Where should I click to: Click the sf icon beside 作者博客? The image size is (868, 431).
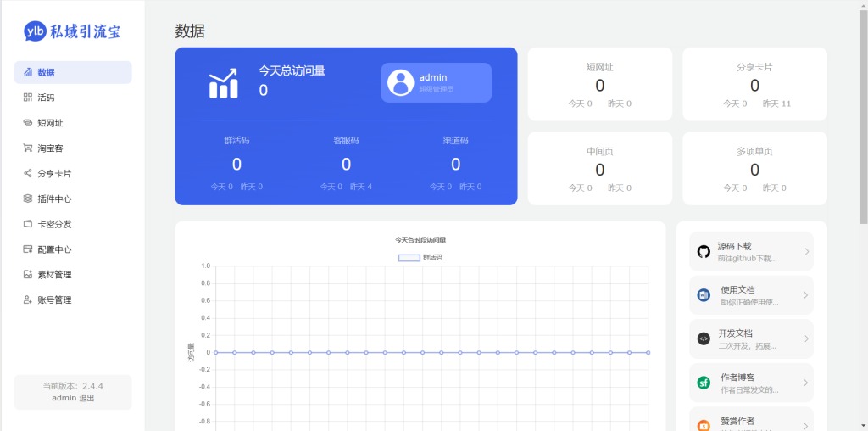(x=704, y=383)
